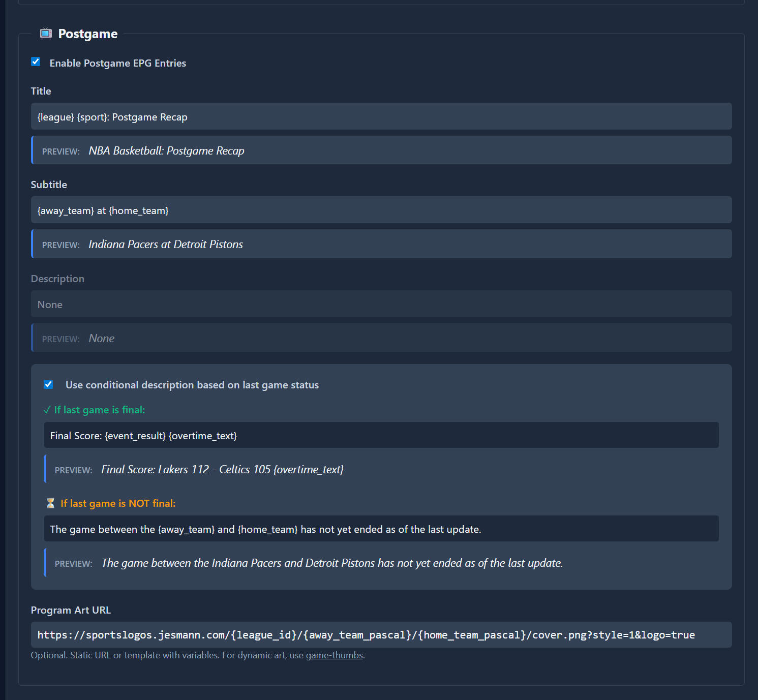Click the Enable Postgame EPG Entries label
Image resolution: width=758 pixels, height=700 pixels.
pos(117,63)
